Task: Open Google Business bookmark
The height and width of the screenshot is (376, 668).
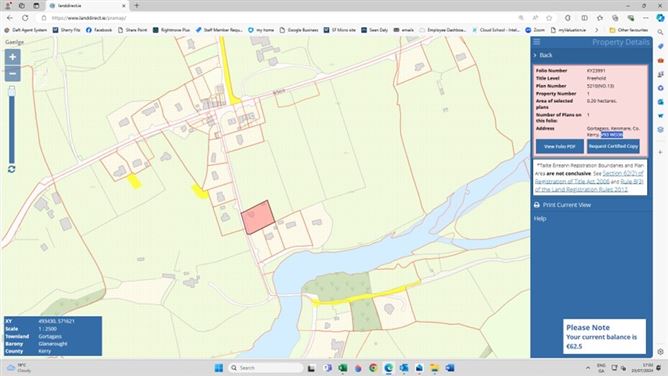Action: click(299, 30)
